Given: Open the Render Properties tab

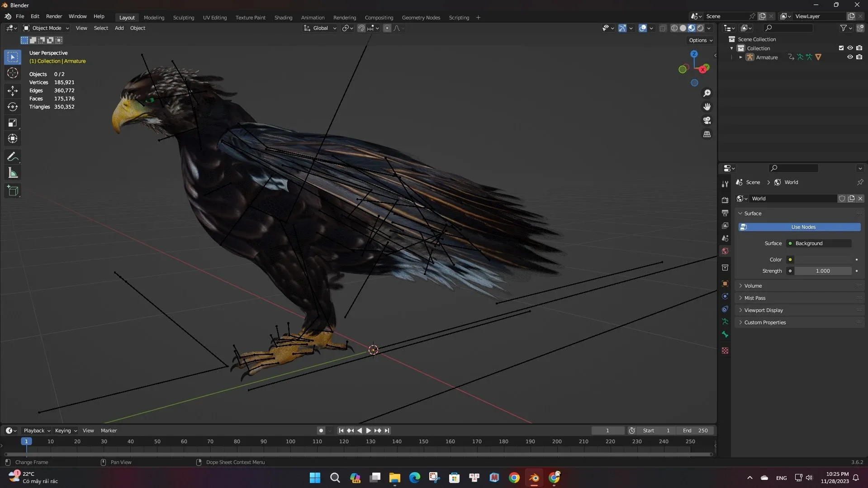Looking at the screenshot, I should (725, 200).
